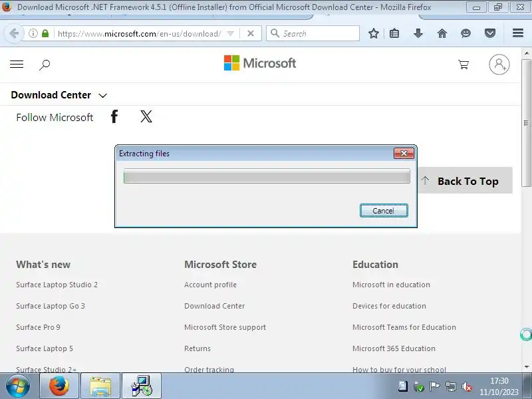Open Microsoft site navigation hamburger menu
This screenshot has width=532, height=399.
coord(17,64)
